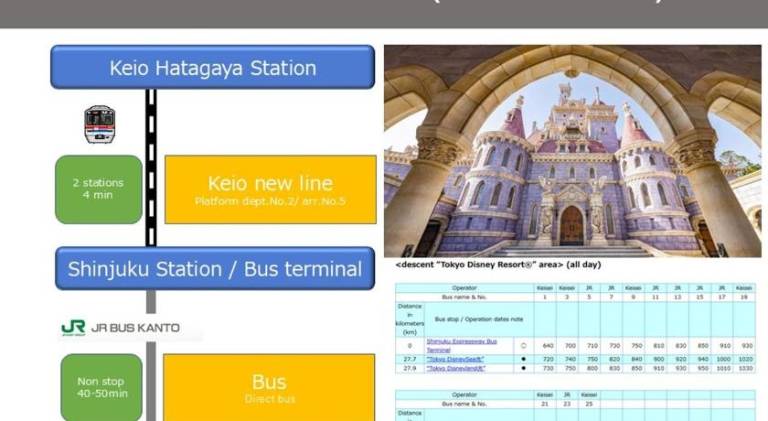The height and width of the screenshot is (421, 768).
Task: Click the Keio train icon
Action: [99, 124]
